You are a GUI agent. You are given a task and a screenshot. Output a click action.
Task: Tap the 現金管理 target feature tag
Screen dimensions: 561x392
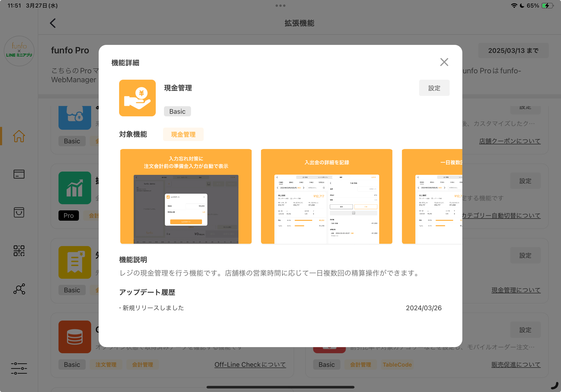[183, 134]
